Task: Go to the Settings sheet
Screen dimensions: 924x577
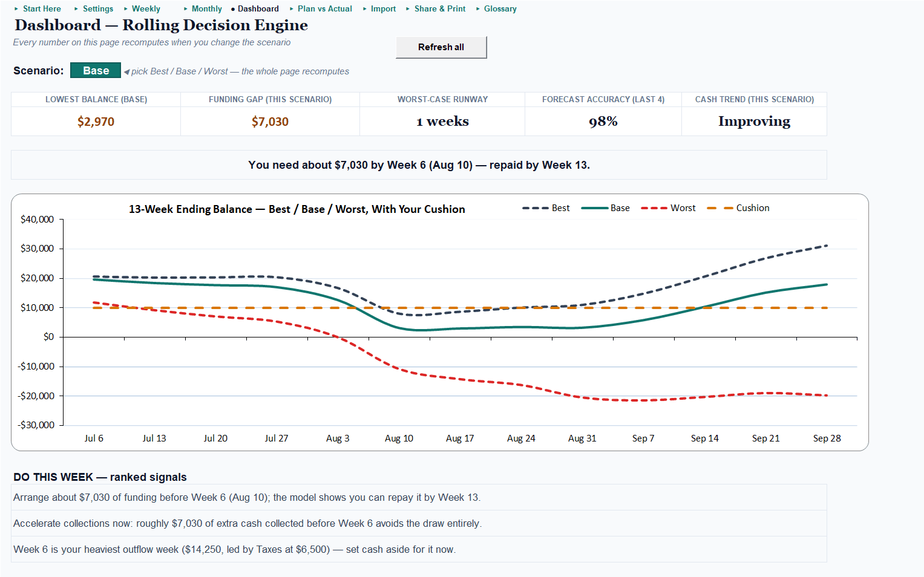Action: point(98,8)
